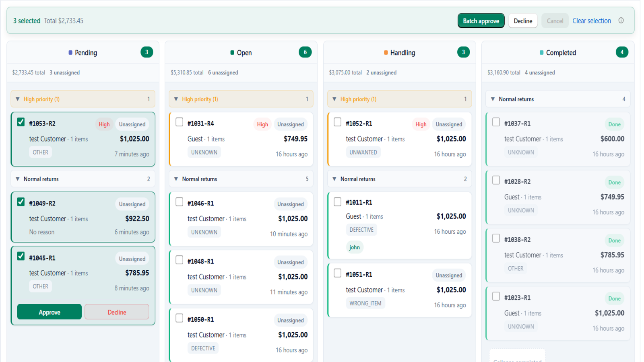Click the Unassigned badge on #1049-R2
Image resolution: width=644 pixels, height=362 pixels.
click(132, 204)
